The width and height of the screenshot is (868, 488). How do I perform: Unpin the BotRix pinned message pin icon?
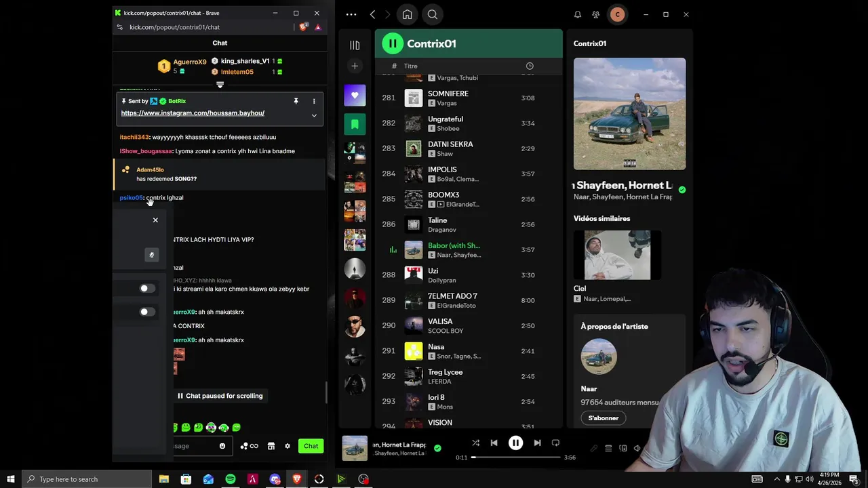click(296, 101)
